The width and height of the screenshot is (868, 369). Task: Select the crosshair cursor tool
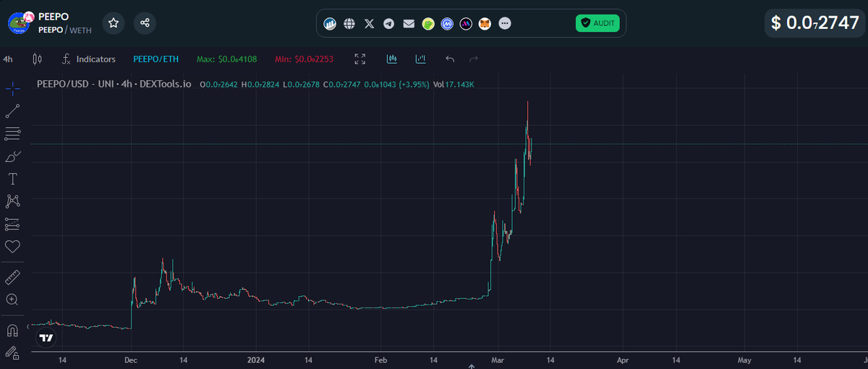point(12,88)
